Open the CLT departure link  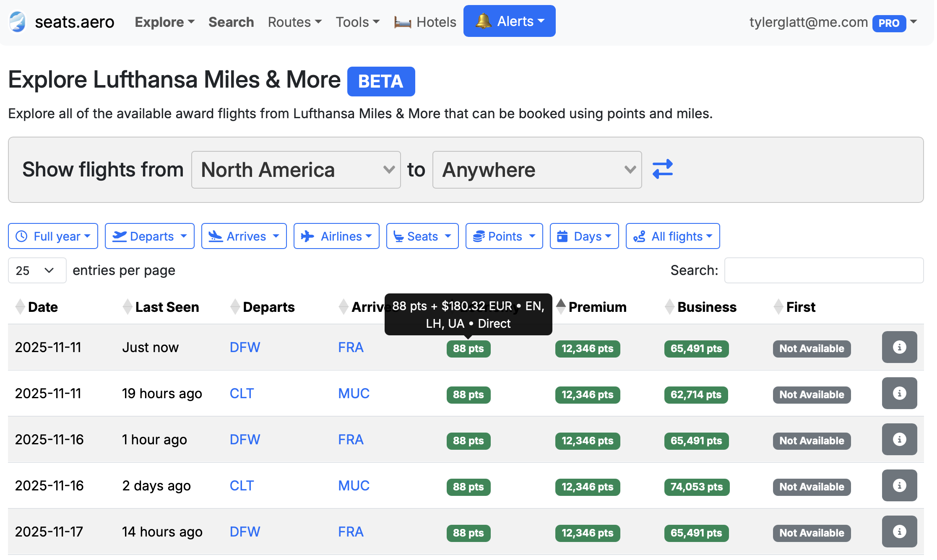[242, 393]
